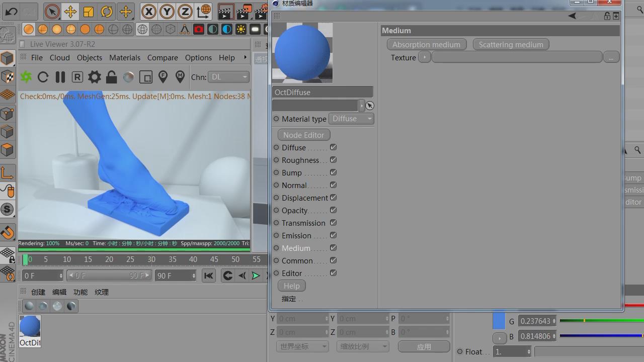The image size is (644, 362).
Task: Click the Scattering medium button
Action: pos(511,45)
